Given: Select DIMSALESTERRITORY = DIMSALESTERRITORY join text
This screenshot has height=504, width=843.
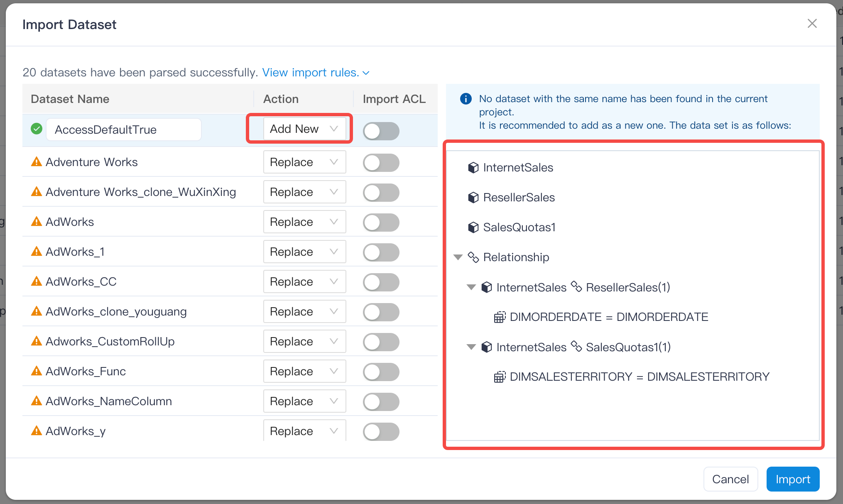Looking at the screenshot, I should point(640,377).
